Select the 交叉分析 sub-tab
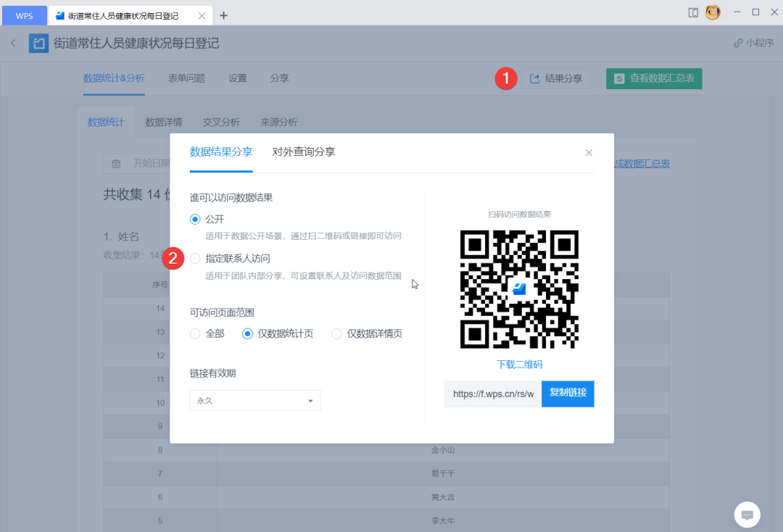The height and width of the screenshot is (532, 783). [x=221, y=122]
